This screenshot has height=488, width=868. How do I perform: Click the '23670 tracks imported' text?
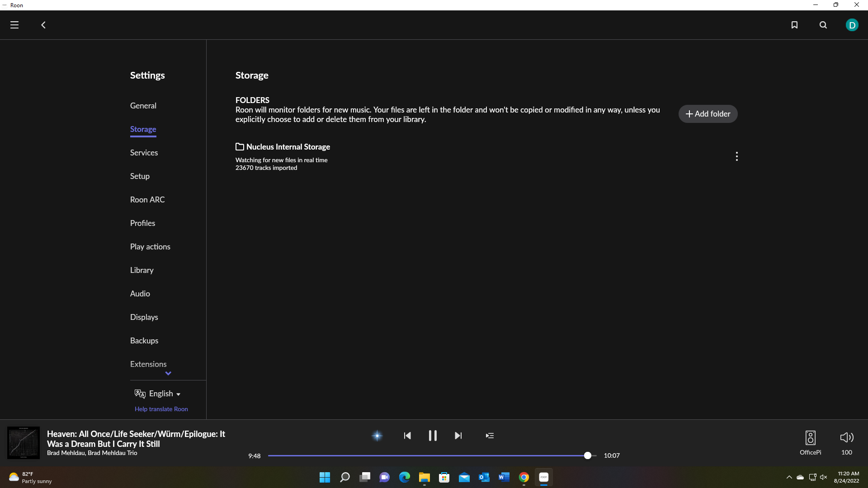tap(266, 168)
